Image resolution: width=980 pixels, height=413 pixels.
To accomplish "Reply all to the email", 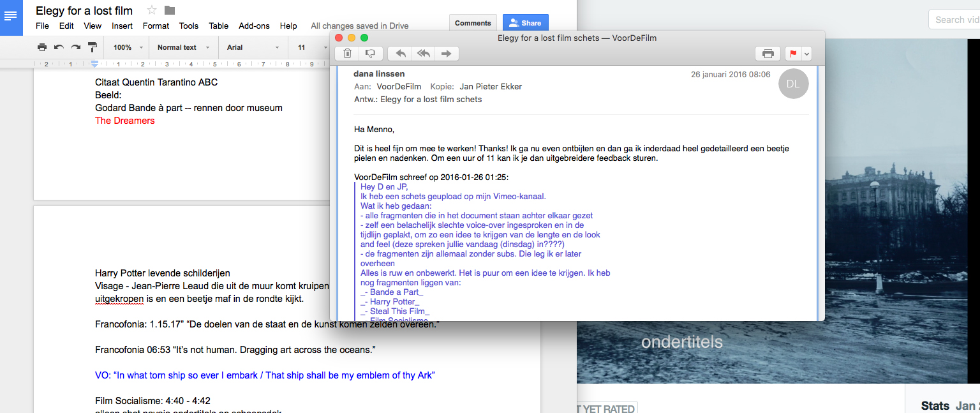I will coord(423,54).
